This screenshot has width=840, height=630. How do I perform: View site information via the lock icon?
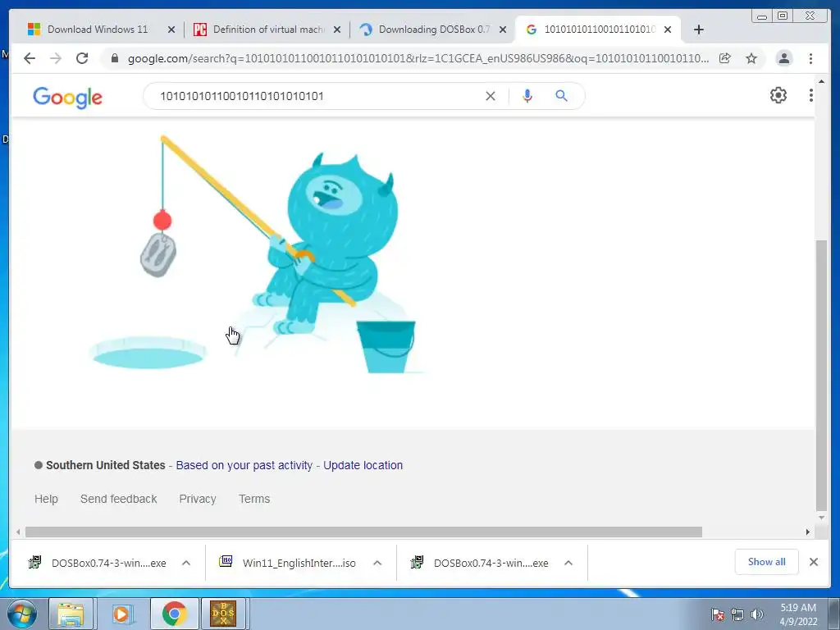[115, 58]
